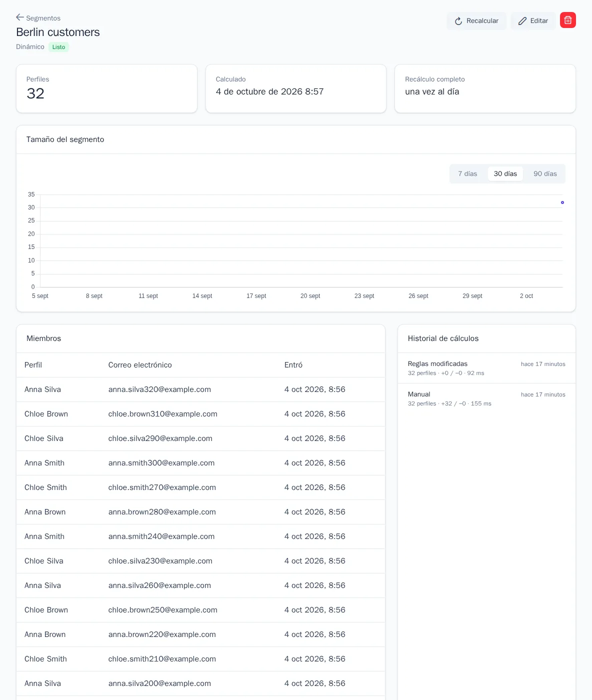Click email anna.smith240@example.com
This screenshot has height=700, width=592.
click(x=161, y=536)
